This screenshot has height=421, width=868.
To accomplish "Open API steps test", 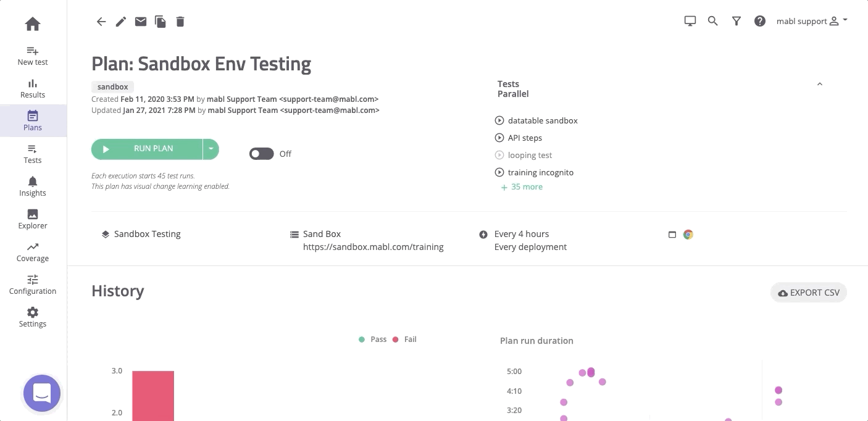I will [x=525, y=138].
